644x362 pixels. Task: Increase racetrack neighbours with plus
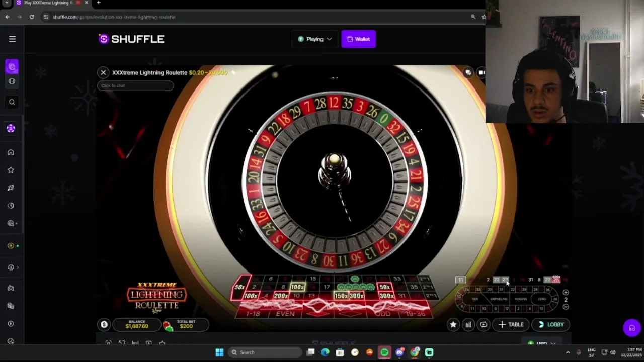(x=566, y=292)
